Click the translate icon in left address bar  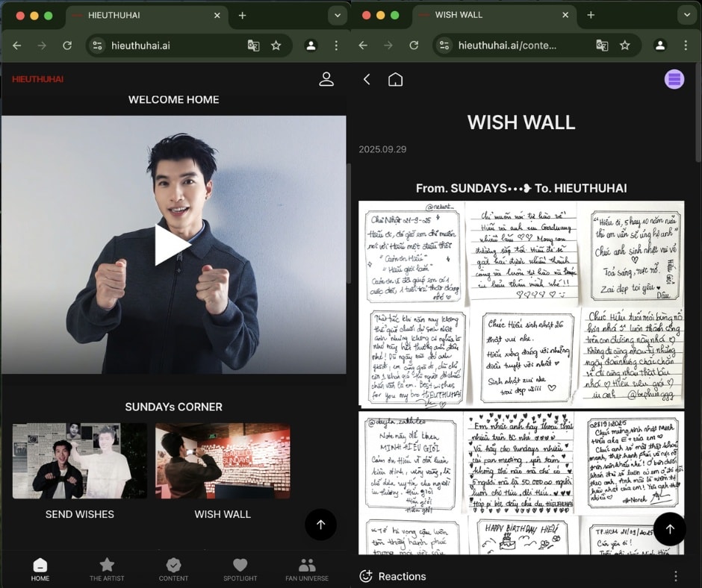click(x=253, y=46)
